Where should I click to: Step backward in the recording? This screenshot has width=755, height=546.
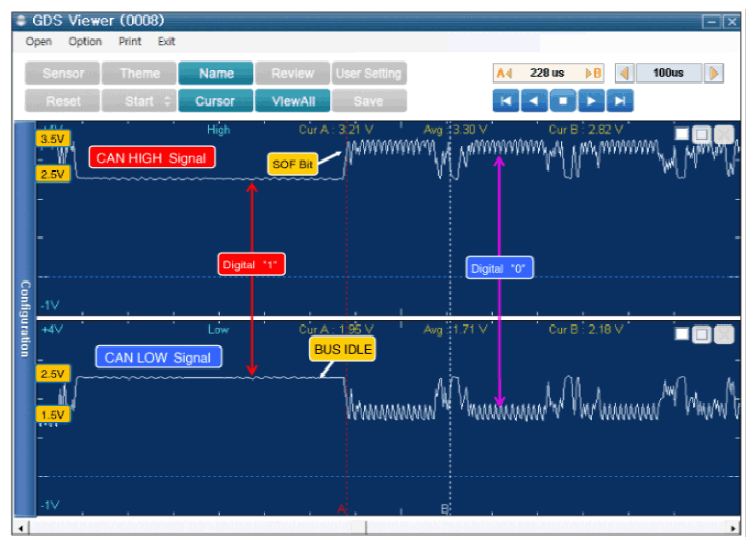(534, 101)
